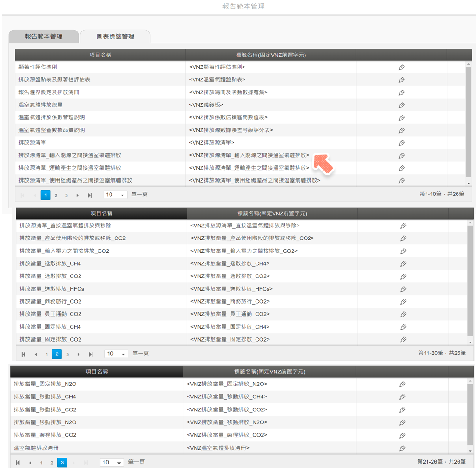Open the page-size dropdown in 第21-26筆 table

pos(112,463)
